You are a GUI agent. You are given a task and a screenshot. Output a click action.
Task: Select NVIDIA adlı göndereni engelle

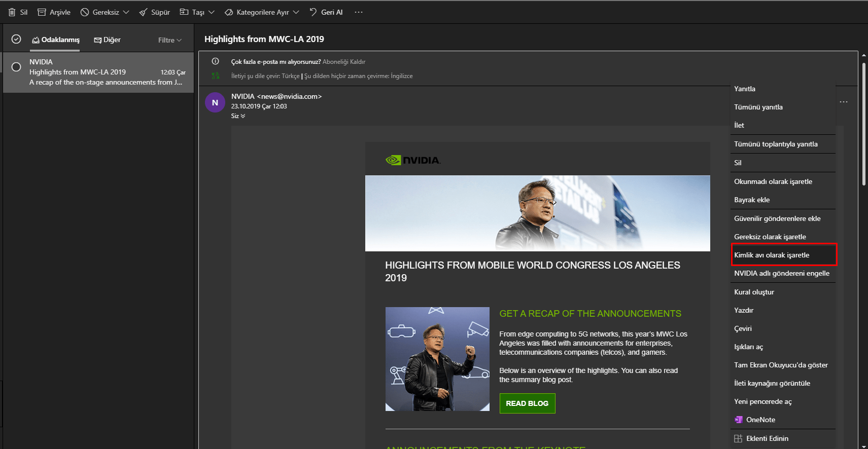[x=783, y=273]
